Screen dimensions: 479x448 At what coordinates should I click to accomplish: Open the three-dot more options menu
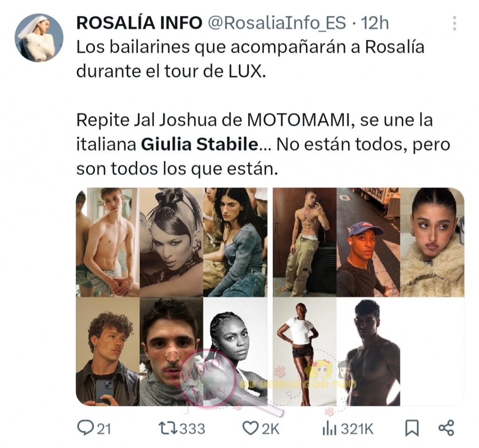point(455,23)
